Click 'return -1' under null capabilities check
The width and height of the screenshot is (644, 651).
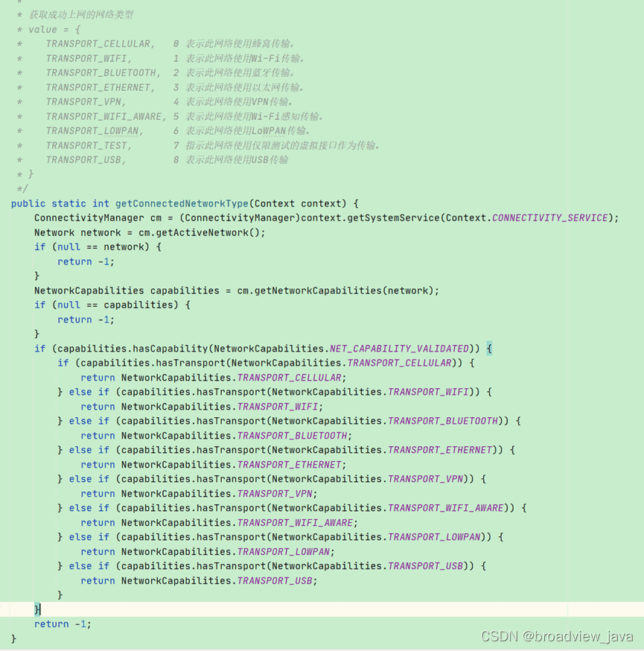click(83, 320)
